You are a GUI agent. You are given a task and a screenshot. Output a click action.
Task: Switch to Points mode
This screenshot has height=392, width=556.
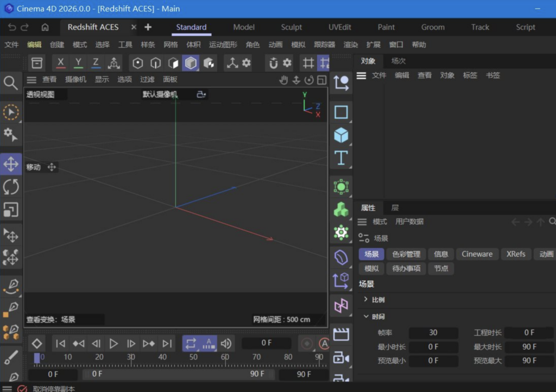tap(137, 63)
